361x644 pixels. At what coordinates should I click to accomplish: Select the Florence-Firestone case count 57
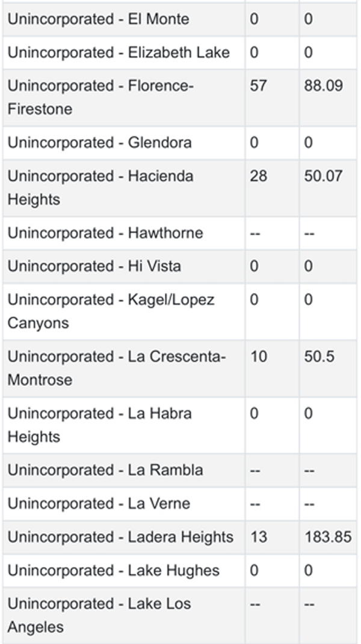tap(258, 86)
